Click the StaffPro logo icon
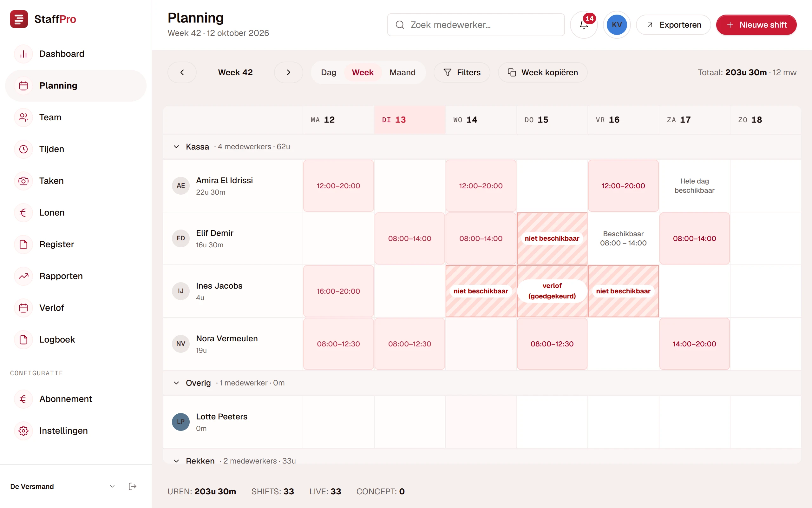The height and width of the screenshot is (508, 812). tap(19, 19)
